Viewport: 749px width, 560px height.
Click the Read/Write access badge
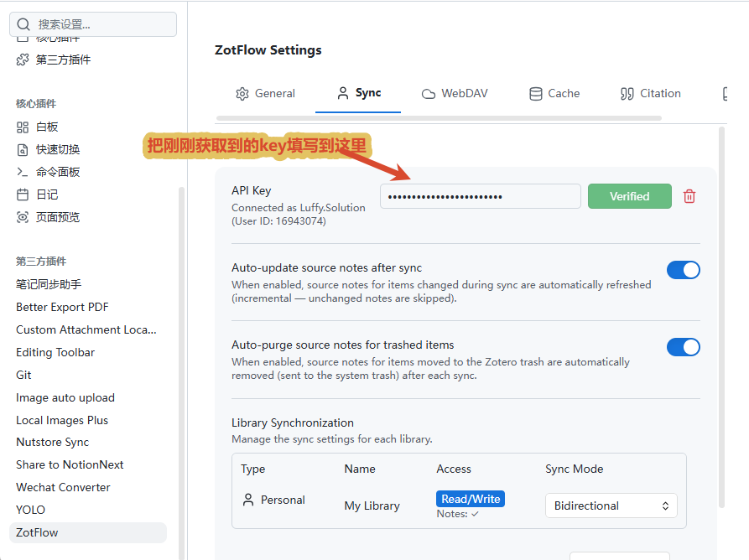tap(471, 499)
